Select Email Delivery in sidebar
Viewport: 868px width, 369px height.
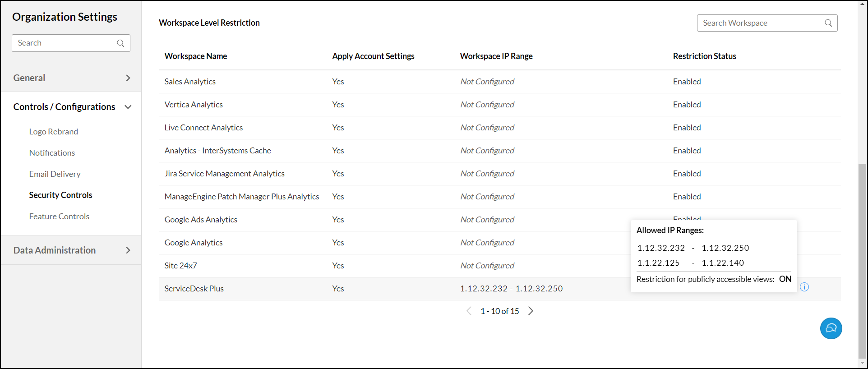point(55,174)
